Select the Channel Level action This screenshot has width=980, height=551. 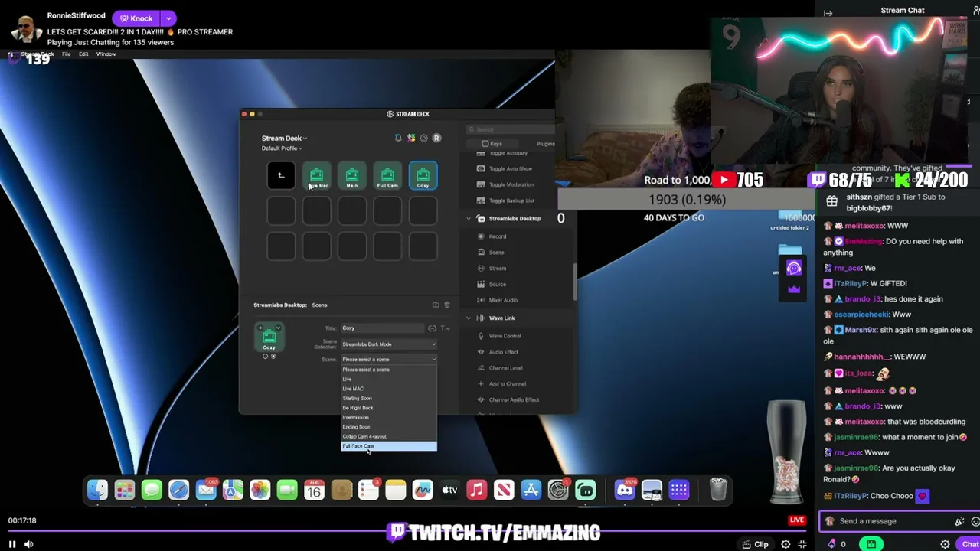pos(505,368)
